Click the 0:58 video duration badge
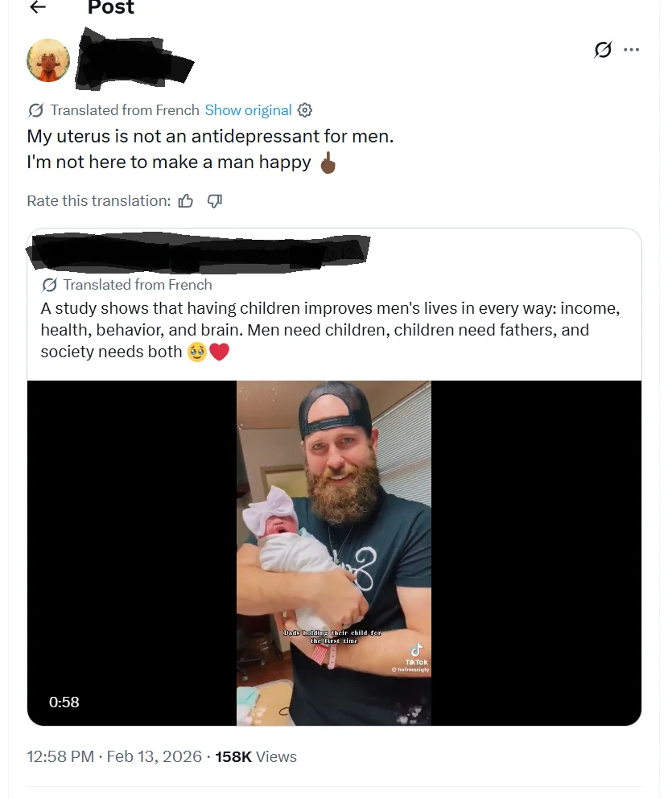This screenshot has height=799, width=672. click(64, 702)
